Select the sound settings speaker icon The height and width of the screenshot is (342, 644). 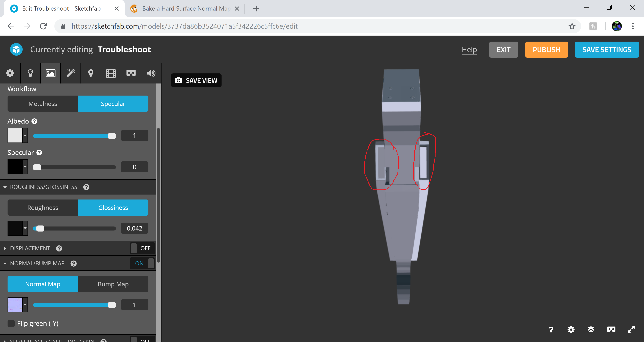tap(151, 73)
